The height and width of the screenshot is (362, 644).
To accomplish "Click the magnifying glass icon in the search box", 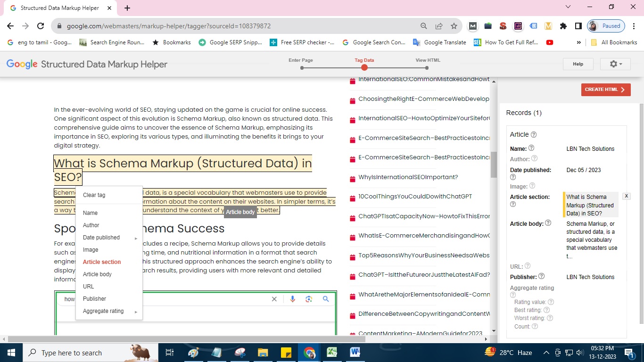I will [325, 299].
